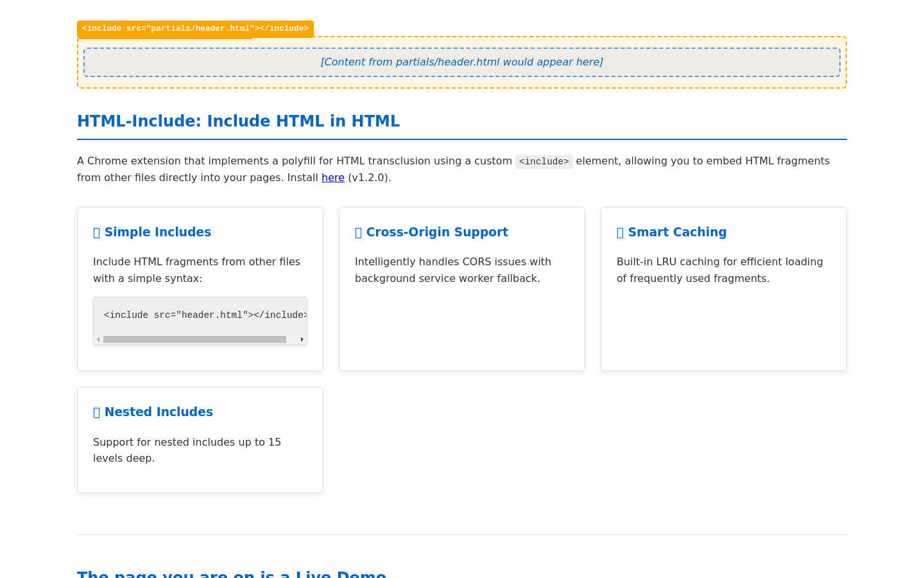This screenshot has width=924, height=578.
Task: Click the Simple Includes heading icon
Action: 97,233
